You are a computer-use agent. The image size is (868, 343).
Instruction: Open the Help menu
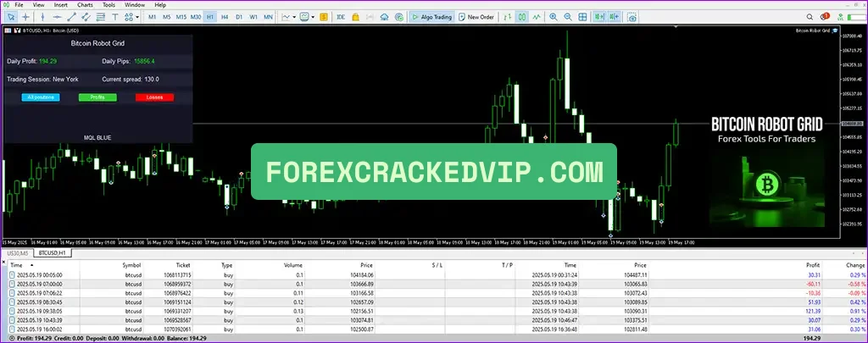[160, 4]
